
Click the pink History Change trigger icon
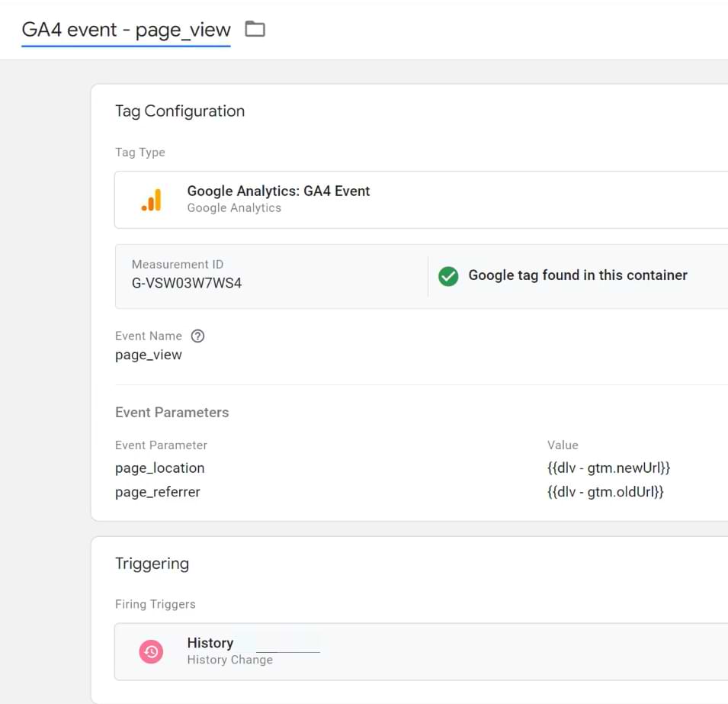151,651
